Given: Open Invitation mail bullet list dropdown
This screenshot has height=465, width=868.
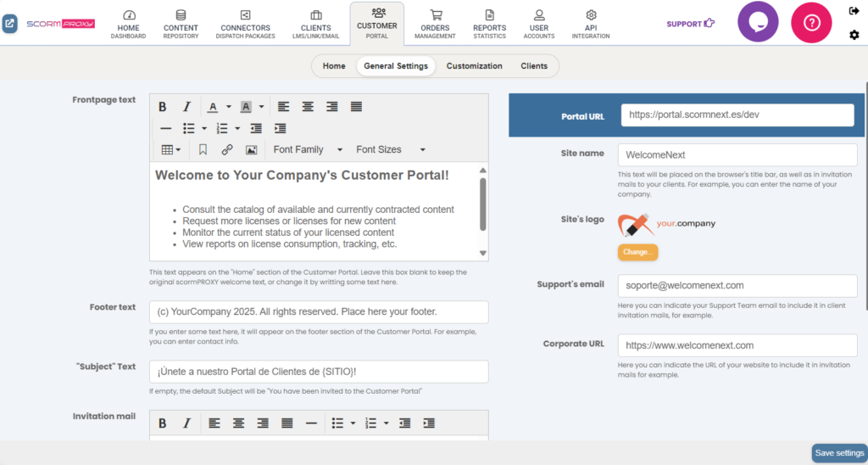Looking at the screenshot, I should [353, 423].
